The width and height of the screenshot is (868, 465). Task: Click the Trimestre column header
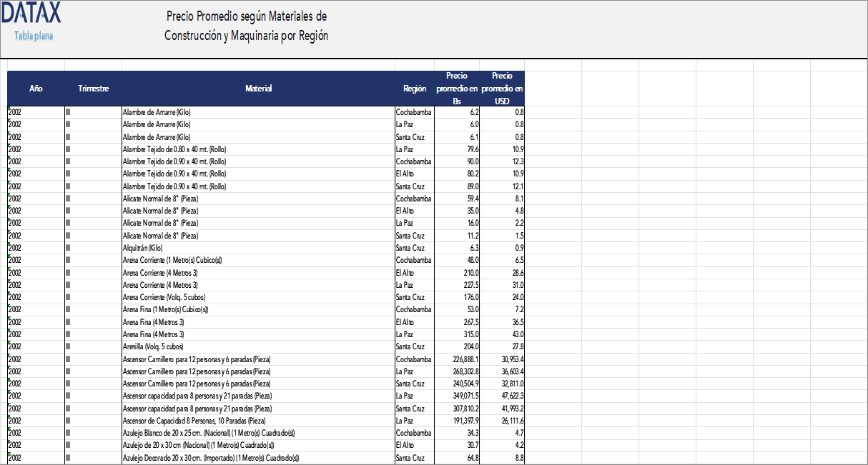coord(93,89)
